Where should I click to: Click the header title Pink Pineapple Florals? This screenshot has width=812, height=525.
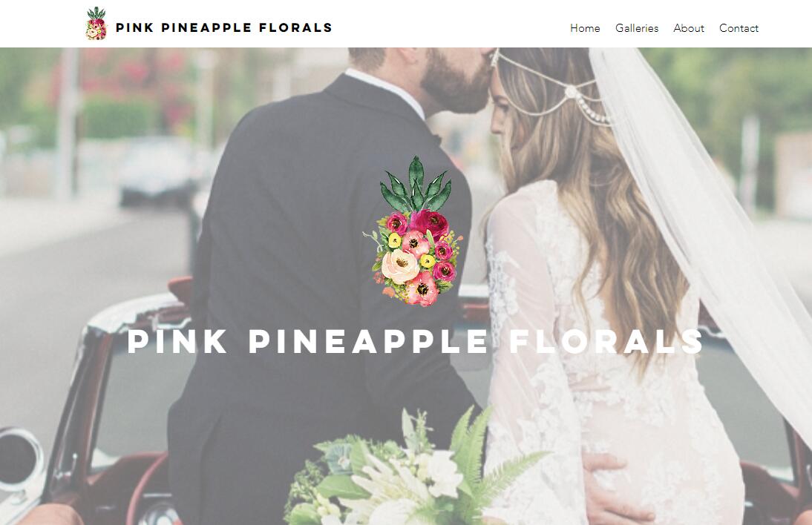point(223,27)
